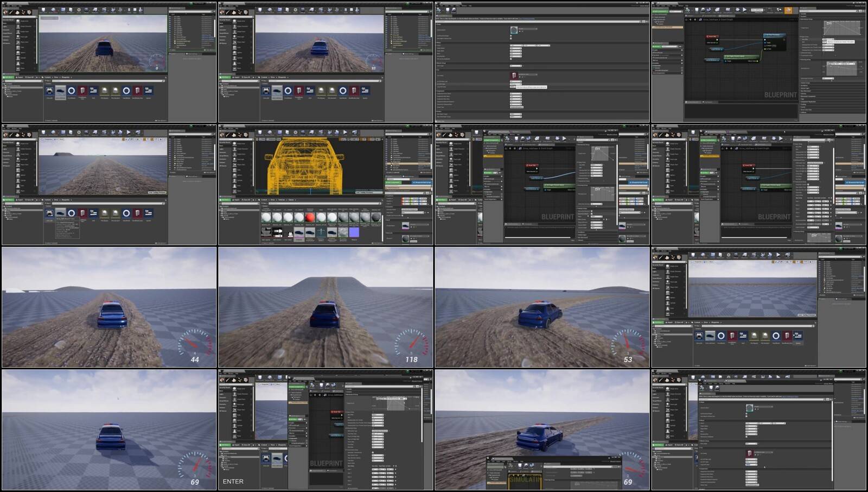Click the Compile icon in Blueprint editor toolbar
The width and height of the screenshot is (868, 492).
click(688, 10)
